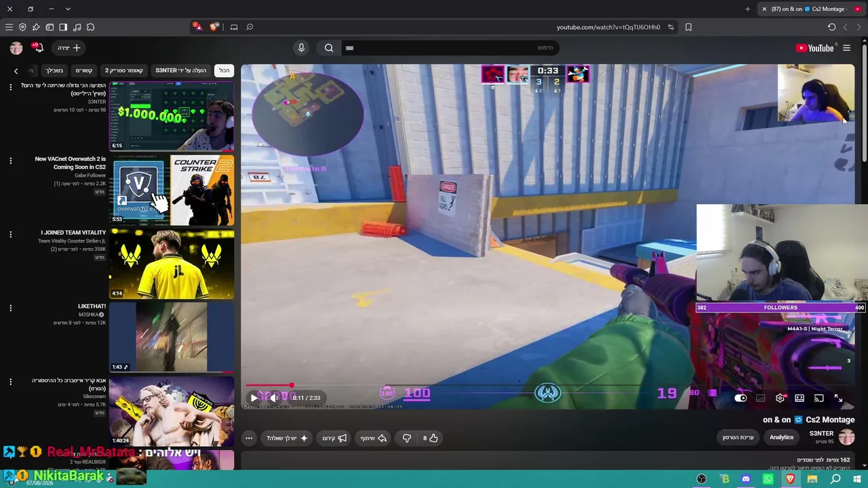Screen dimensions: 868x488
Task: Click the עריכת הסרטון edit video button
Action: (738, 437)
